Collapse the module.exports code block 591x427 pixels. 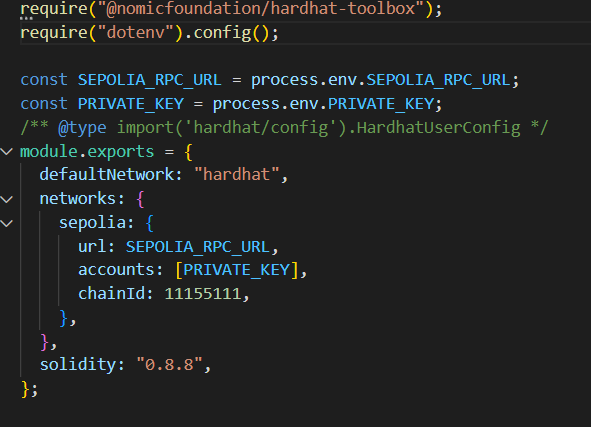[6, 152]
